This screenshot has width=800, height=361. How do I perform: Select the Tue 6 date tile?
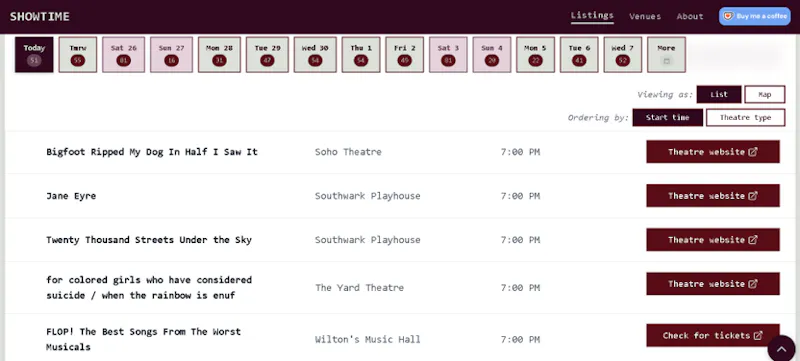pos(579,55)
